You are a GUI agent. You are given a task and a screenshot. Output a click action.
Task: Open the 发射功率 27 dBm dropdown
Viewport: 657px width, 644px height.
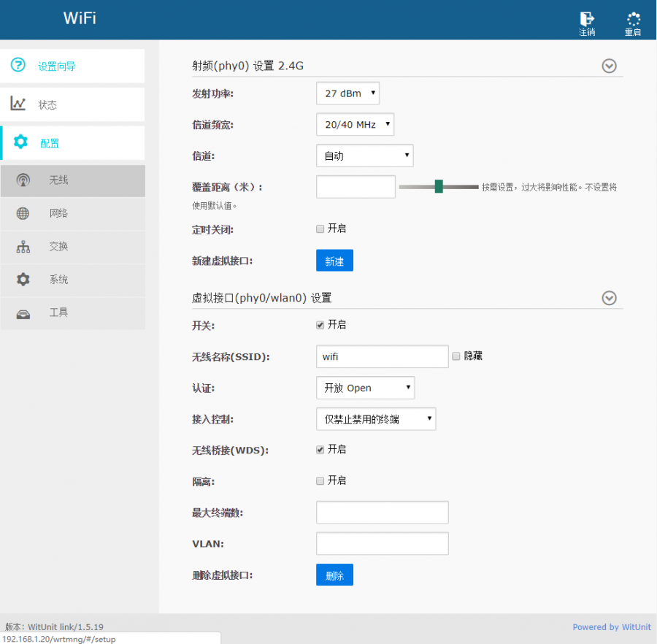(x=347, y=93)
